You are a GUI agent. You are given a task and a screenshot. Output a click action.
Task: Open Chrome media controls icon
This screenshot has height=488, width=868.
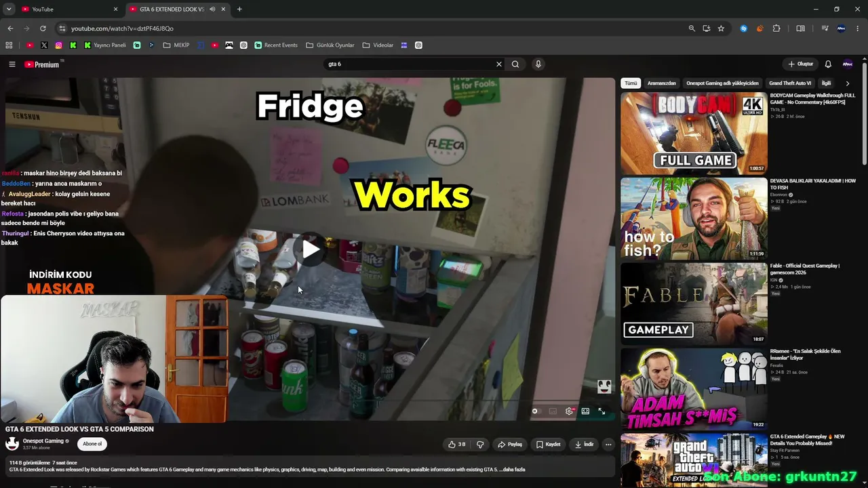pyautogui.click(x=825, y=28)
